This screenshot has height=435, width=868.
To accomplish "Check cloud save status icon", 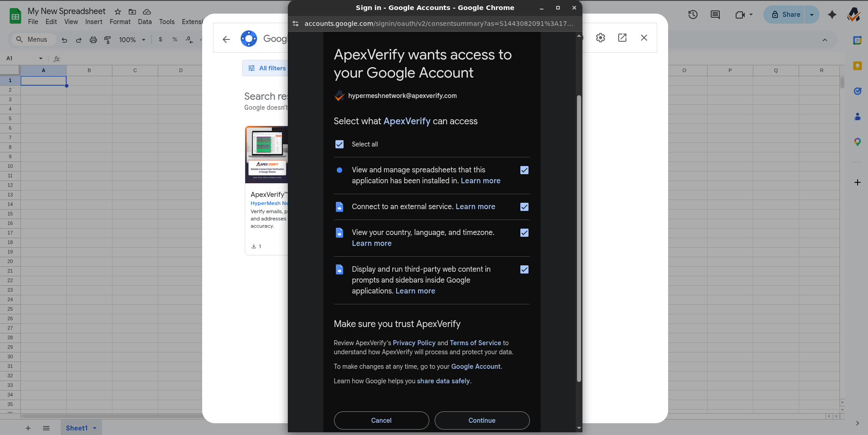I will coord(147,12).
